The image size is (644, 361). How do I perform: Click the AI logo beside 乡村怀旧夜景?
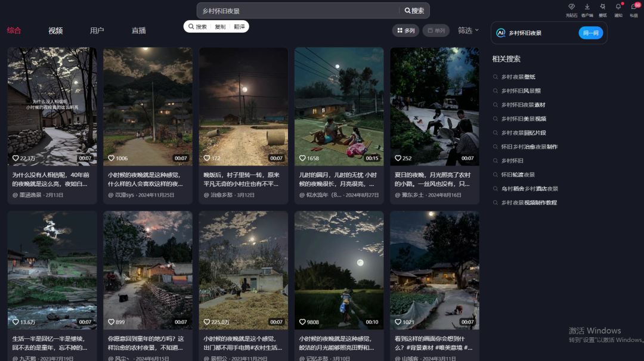(x=501, y=33)
